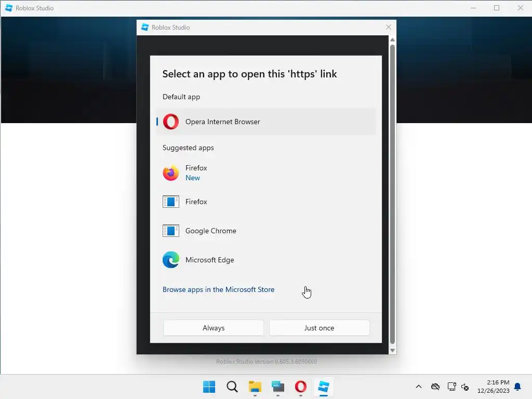Open File Explorer from taskbar
The height and width of the screenshot is (399, 532).
255,387
